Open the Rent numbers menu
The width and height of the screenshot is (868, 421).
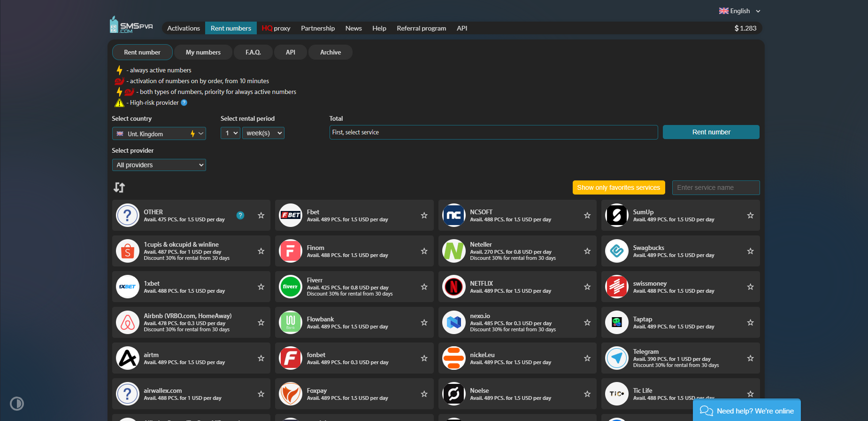coord(231,28)
